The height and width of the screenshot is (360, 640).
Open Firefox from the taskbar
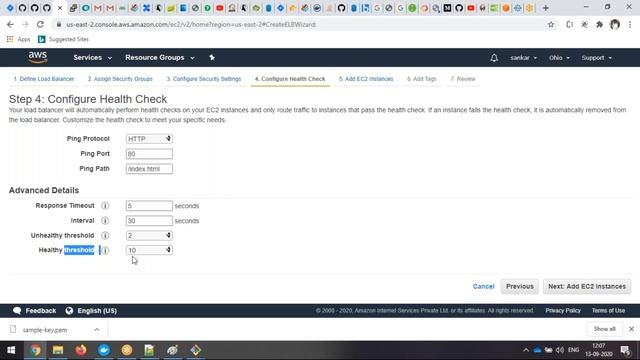(x=81, y=350)
